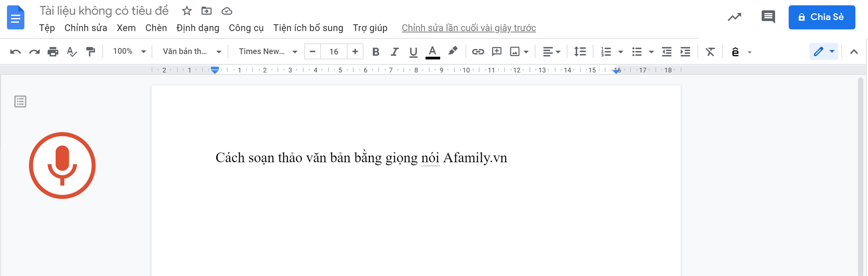Open the document outline icon
This screenshot has height=276, width=868.
[20, 102]
